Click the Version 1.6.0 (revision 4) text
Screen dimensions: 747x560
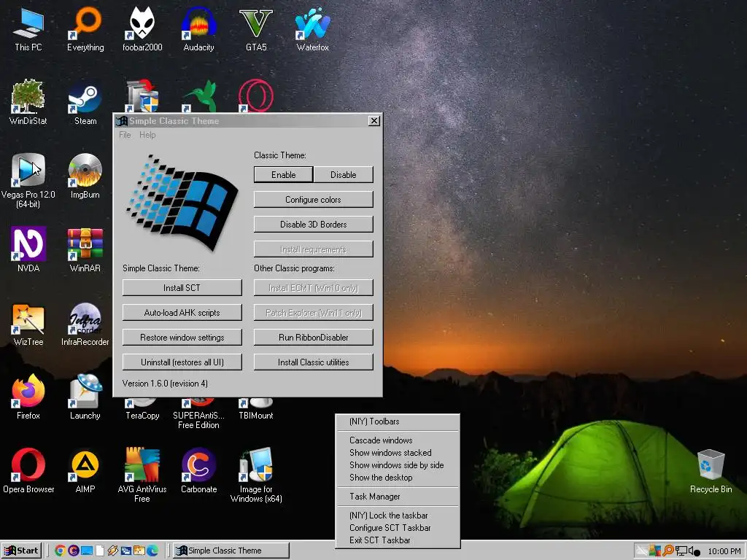click(165, 384)
